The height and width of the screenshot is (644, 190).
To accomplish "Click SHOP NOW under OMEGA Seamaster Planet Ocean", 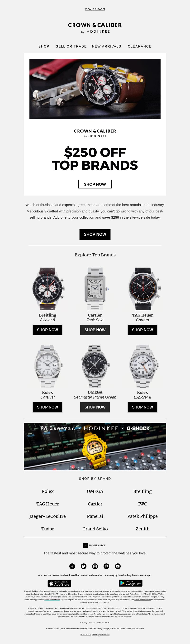I will tap(95, 407).
